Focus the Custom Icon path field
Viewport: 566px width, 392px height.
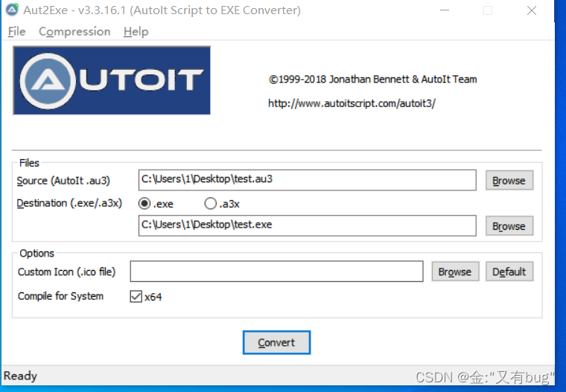pyautogui.click(x=276, y=271)
